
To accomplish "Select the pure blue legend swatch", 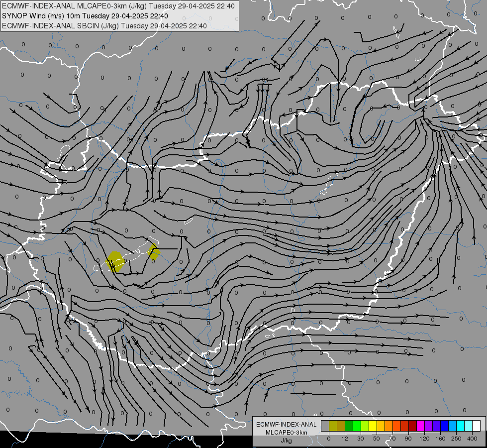I will coord(445,426).
